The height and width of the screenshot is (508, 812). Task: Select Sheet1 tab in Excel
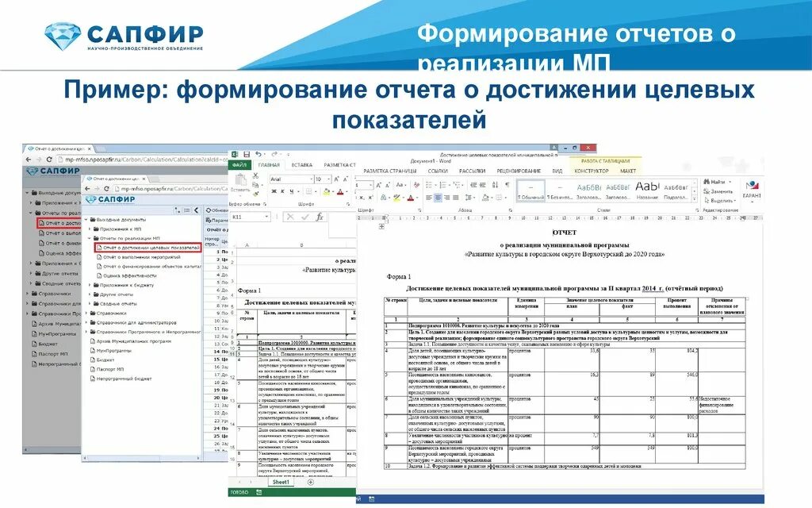(281, 482)
